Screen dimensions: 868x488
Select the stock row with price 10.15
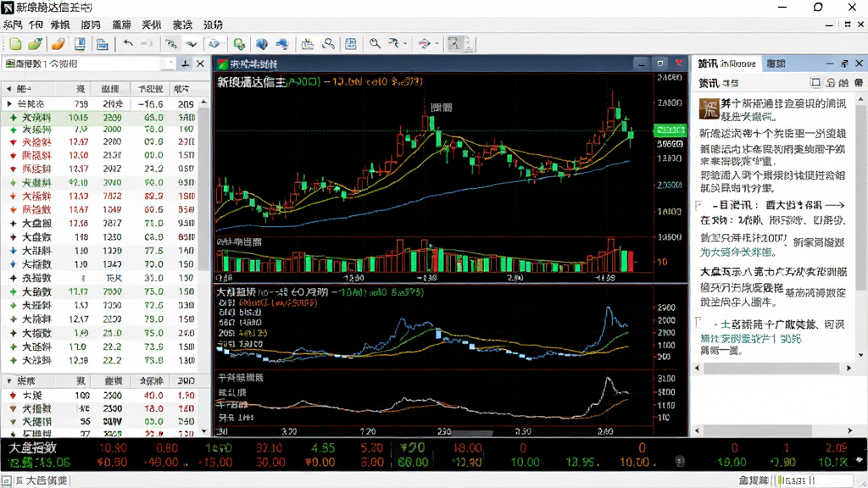coord(100,117)
